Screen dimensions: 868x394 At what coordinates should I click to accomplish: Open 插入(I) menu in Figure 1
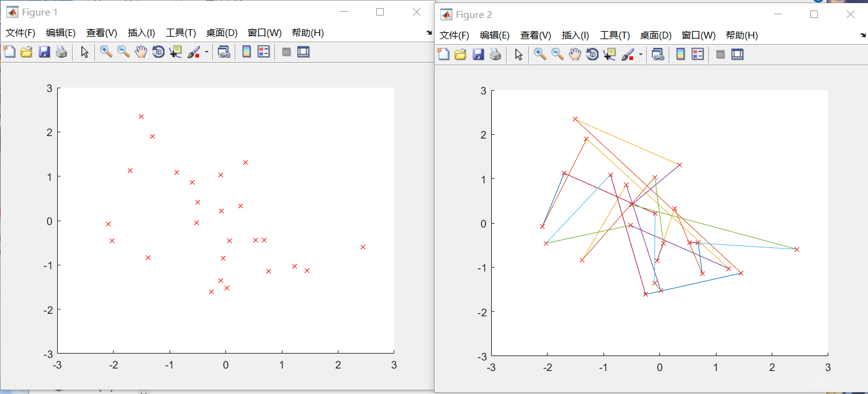tap(142, 33)
